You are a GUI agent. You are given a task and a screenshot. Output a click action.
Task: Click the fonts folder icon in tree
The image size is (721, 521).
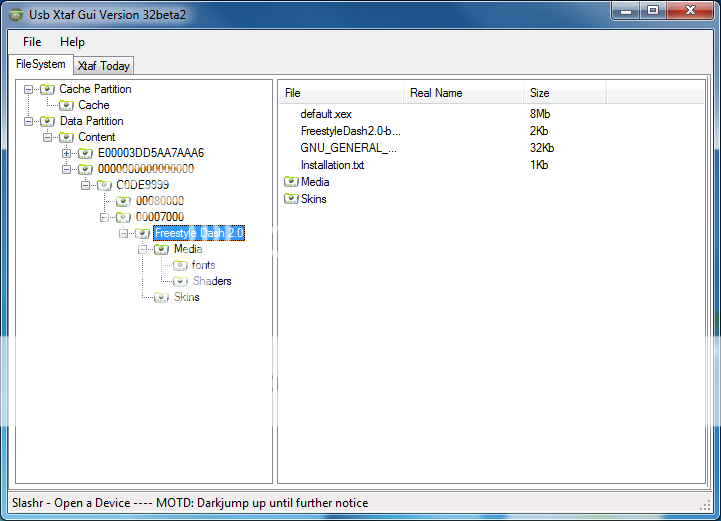point(180,265)
